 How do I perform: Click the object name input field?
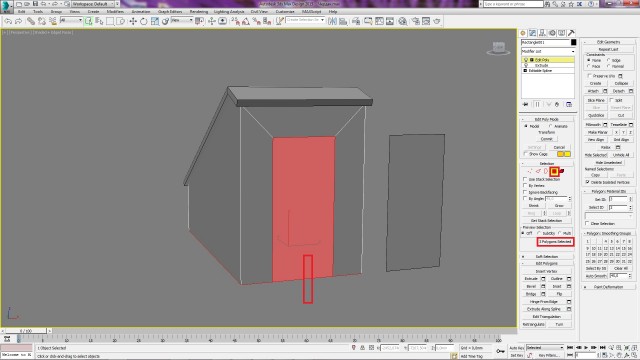point(545,42)
